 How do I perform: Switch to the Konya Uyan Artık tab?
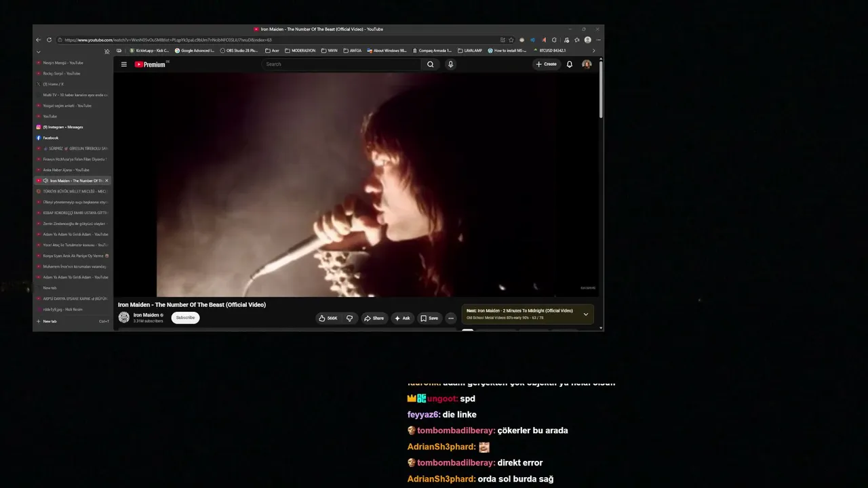(x=72, y=256)
